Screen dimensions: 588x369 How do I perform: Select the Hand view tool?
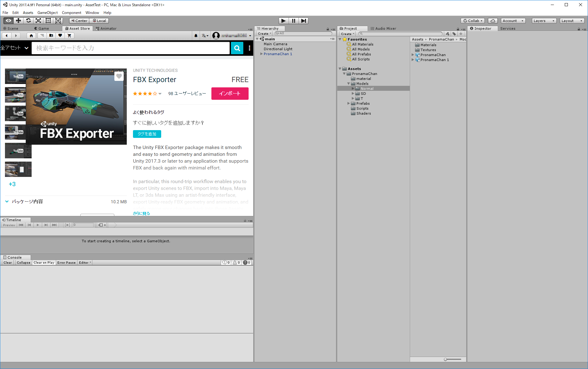point(9,21)
